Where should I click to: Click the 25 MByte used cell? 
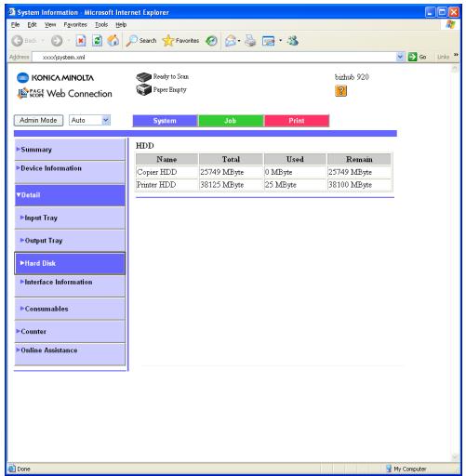(295, 185)
